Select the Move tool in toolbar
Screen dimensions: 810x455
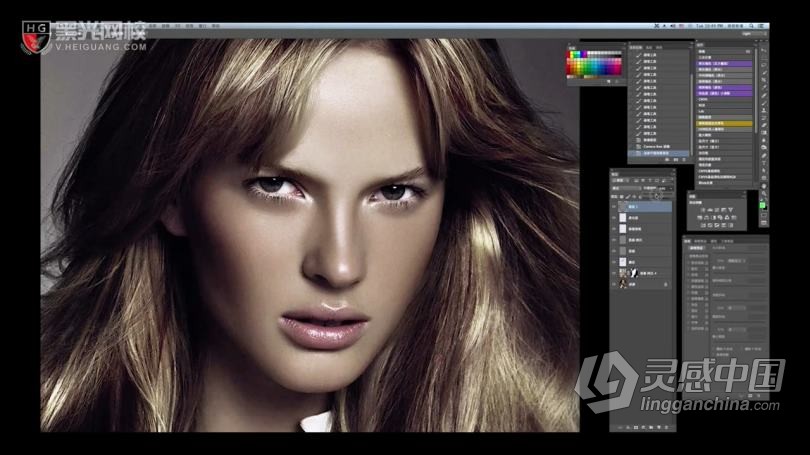pos(764,50)
